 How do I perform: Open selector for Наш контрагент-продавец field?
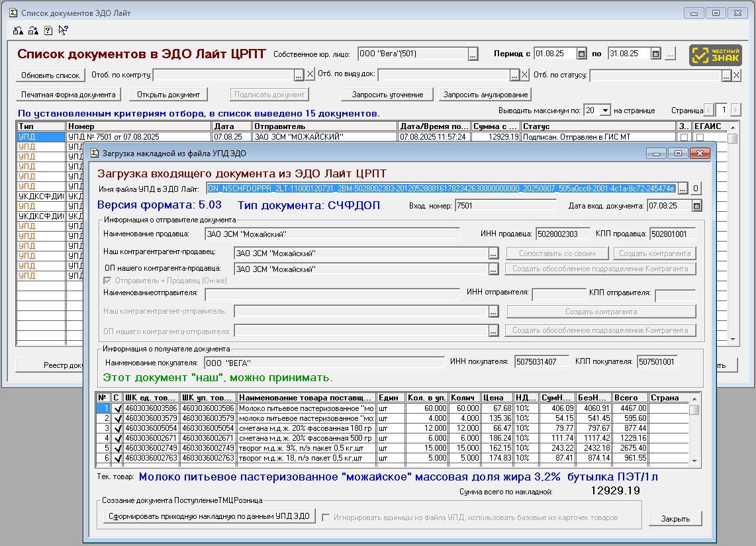tap(493, 253)
